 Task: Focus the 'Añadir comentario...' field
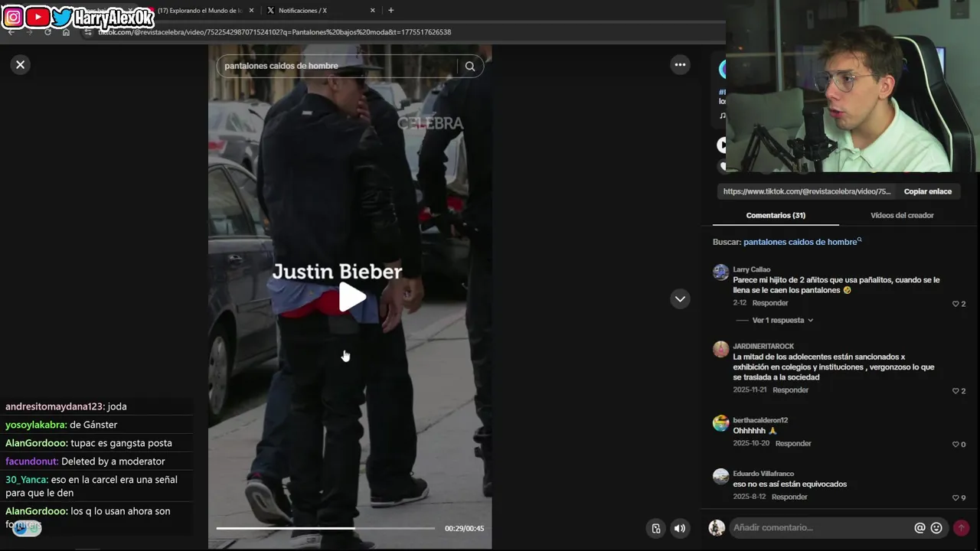pos(819,528)
